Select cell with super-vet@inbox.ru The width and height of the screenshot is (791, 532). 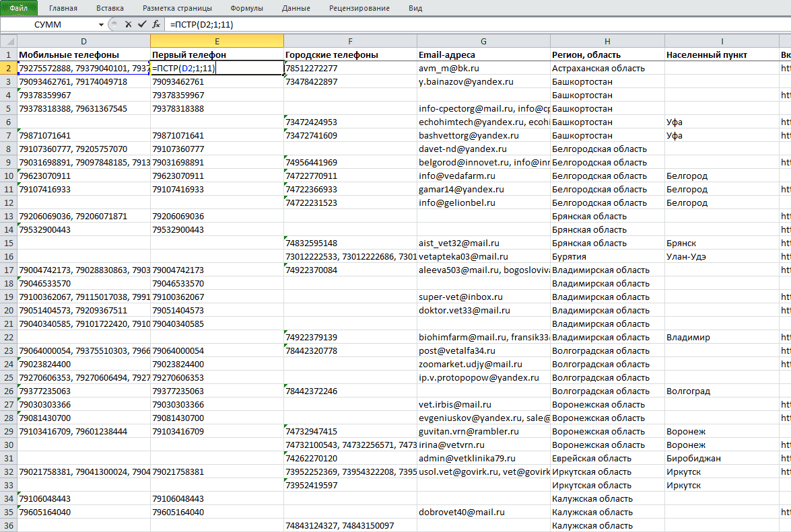pyautogui.click(x=483, y=297)
